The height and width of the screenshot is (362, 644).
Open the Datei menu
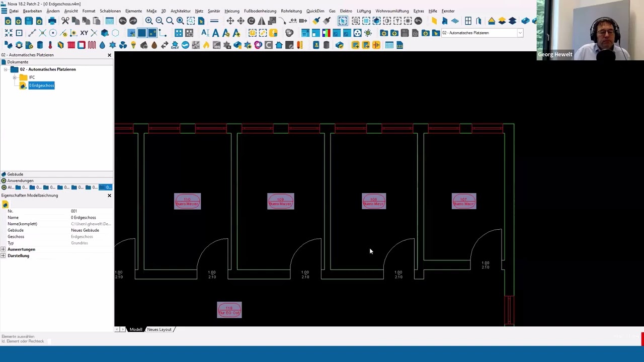14,11
